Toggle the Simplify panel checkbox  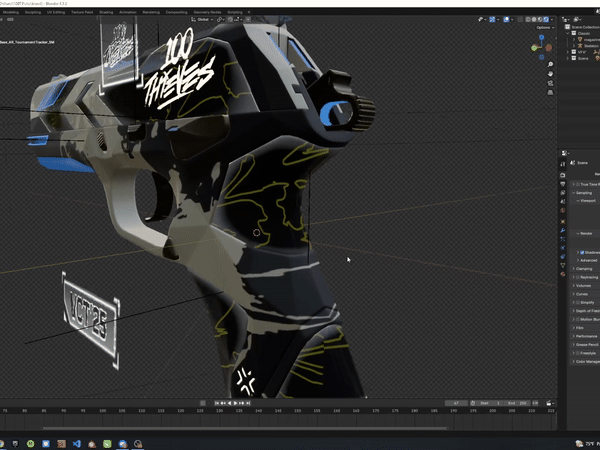click(x=578, y=302)
